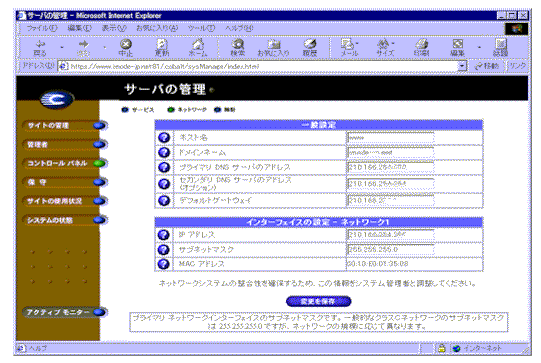Click the Home icon in browser toolbar

click(198, 48)
